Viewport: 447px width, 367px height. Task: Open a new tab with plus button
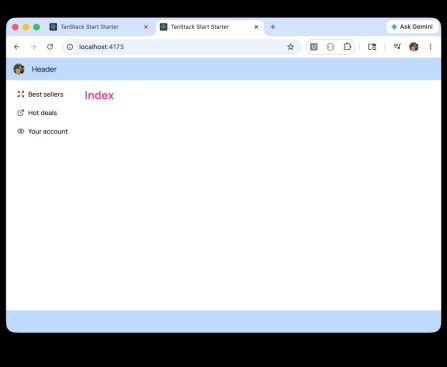point(273,27)
